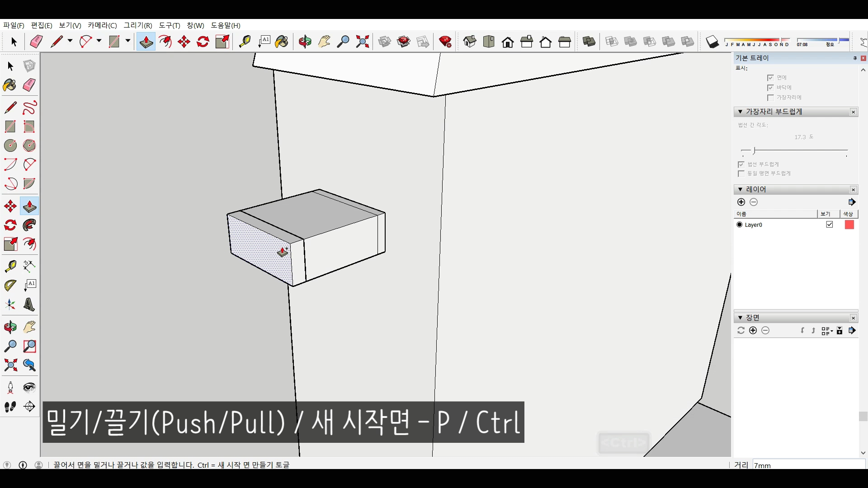Toggle the 동일 평면 부드럽게 checkbox

741,174
